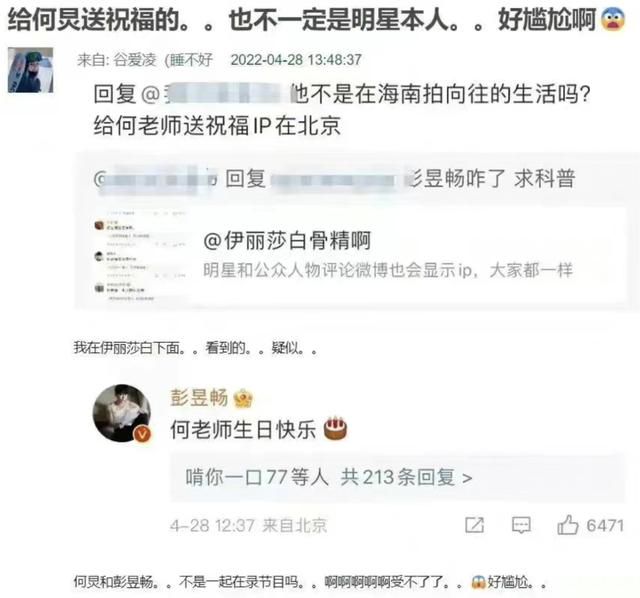Click the orange V verification badge
Viewport: 640px width, 598px height.
[x=142, y=434]
